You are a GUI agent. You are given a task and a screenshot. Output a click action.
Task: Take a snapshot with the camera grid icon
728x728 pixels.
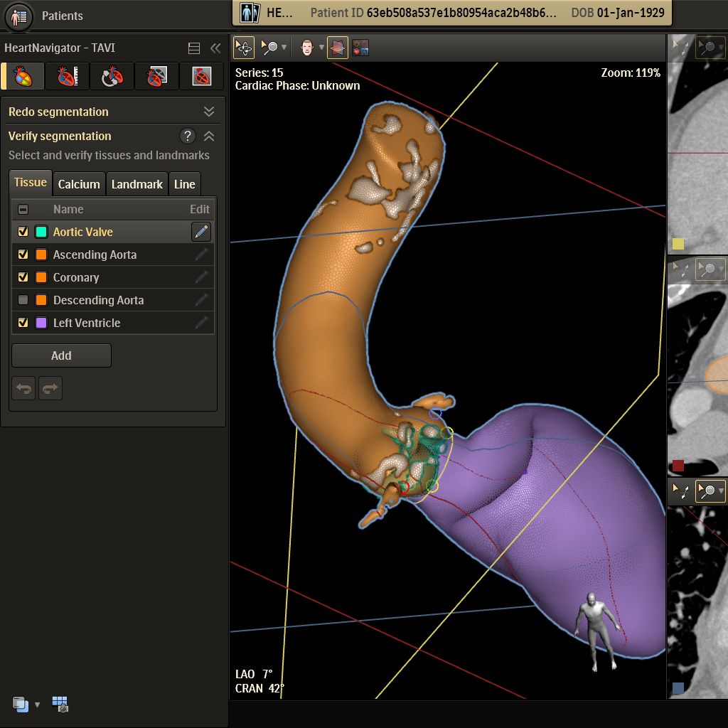click(x=60, y=705)
